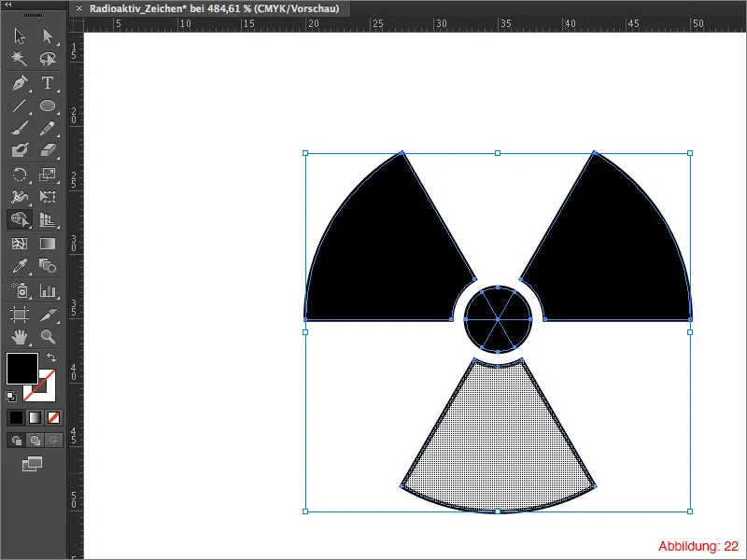Select the Ellipse tool

point(48,105)
